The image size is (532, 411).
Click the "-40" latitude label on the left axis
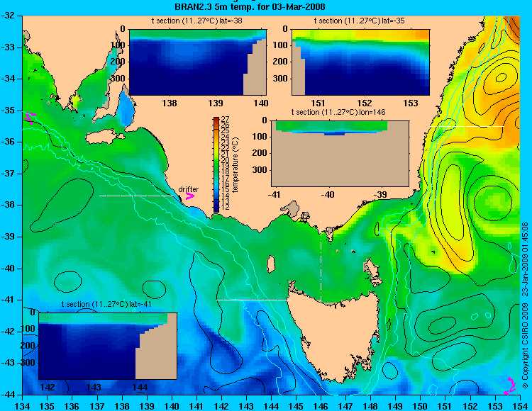pyautogui.click(x=7, y=269)
